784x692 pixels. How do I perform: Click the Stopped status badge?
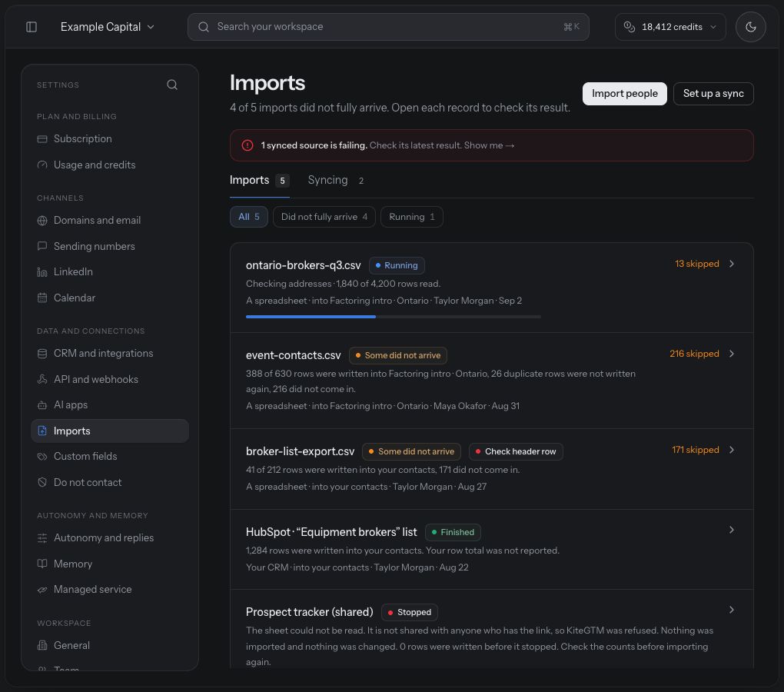tap(409, 613)
